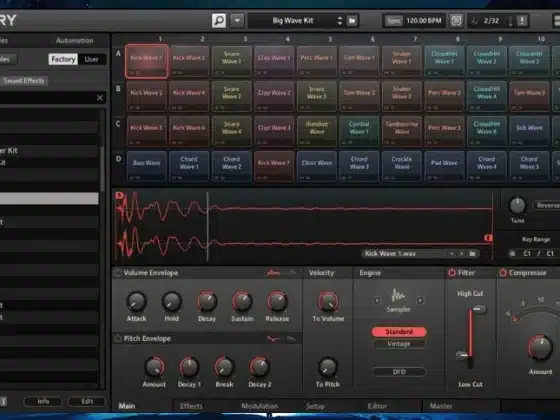Select row D via its header
The image size is (560, 420).
[x=118, y=159]
